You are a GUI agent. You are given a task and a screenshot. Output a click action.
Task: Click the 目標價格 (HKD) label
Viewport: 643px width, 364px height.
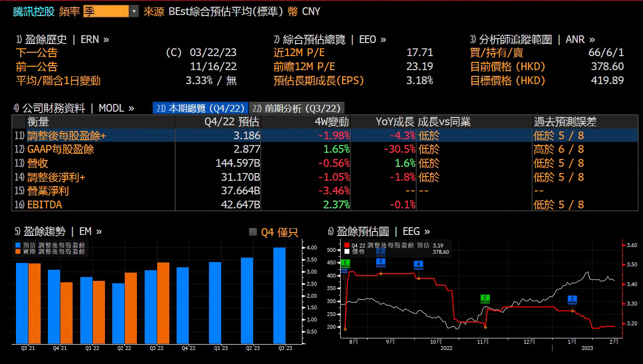click(508, 80)
